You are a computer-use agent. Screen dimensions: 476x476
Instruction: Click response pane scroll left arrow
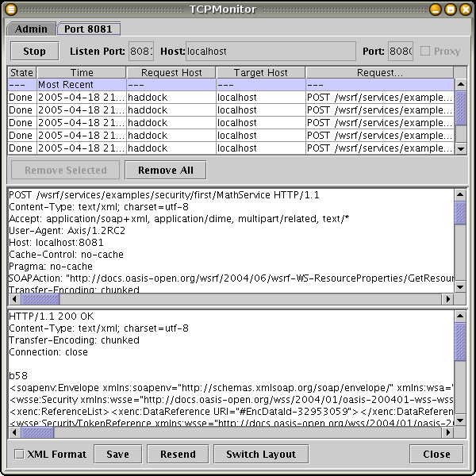point(14,432)
